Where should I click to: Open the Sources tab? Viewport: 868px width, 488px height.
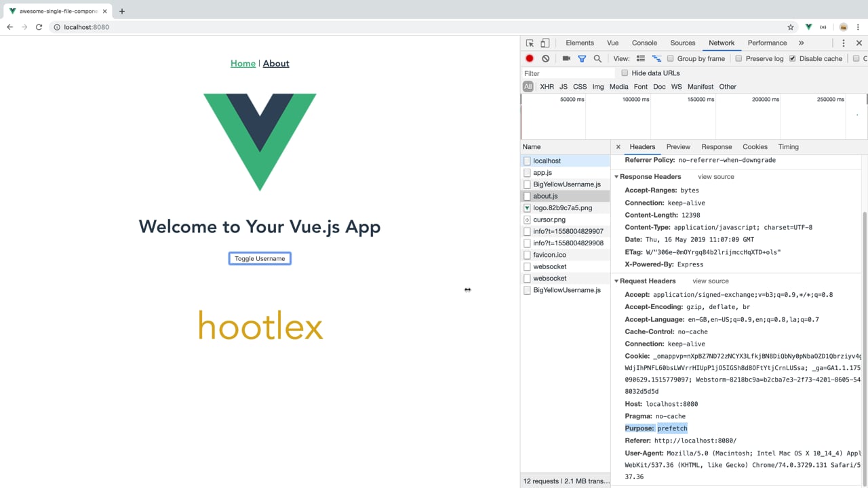[683, 43]
